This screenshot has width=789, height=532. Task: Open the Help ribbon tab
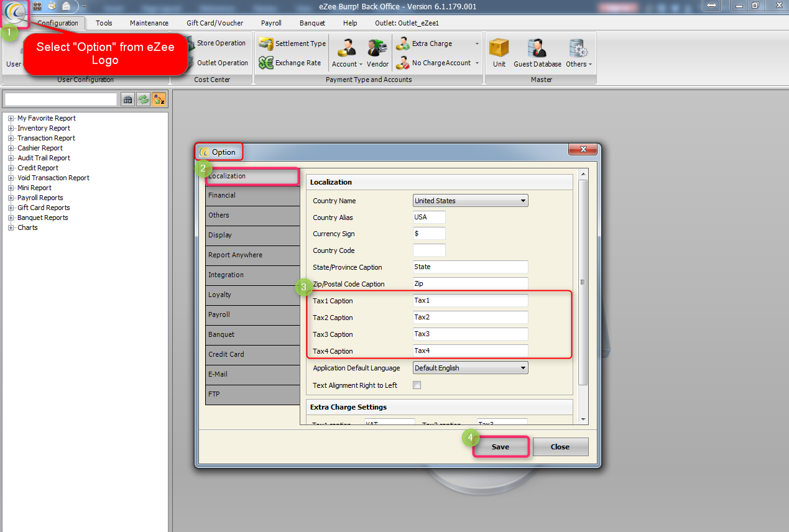(350, 23)
